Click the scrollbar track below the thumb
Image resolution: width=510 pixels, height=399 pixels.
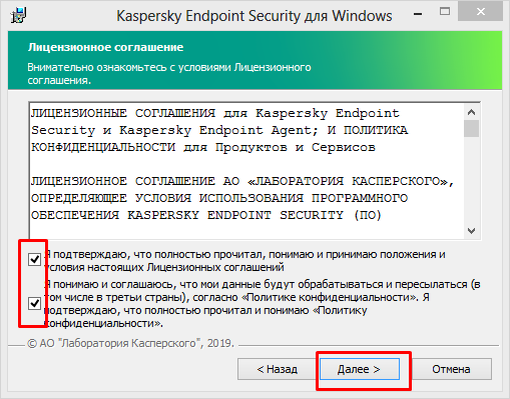(471, 180)
